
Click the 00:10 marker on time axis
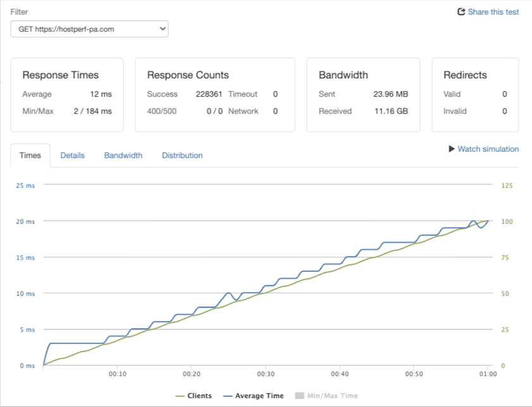[118, 374]
